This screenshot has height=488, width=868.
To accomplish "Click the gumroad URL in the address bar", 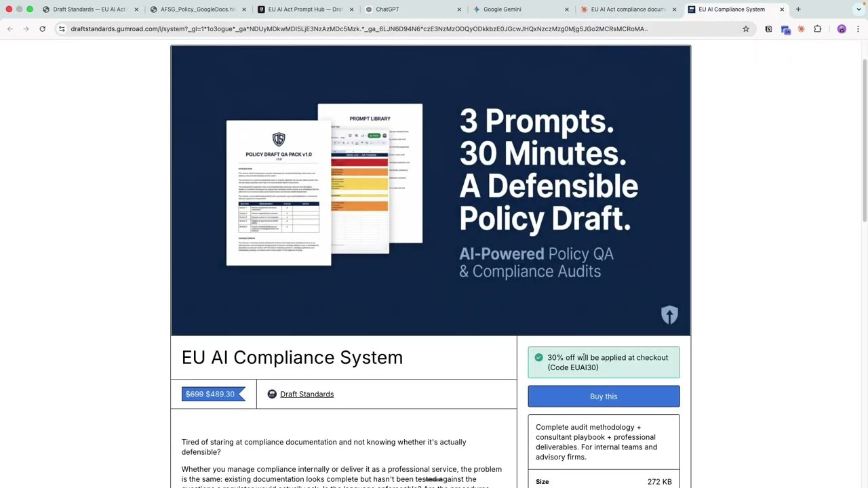I will [x=359, y=29].
